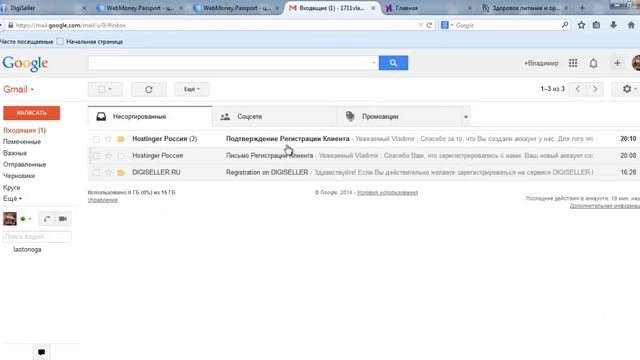Toggle importance marker on Письмо Регистрации Клиента email
Viewport: 640px width, 360px height.
[x=121, y=156]
